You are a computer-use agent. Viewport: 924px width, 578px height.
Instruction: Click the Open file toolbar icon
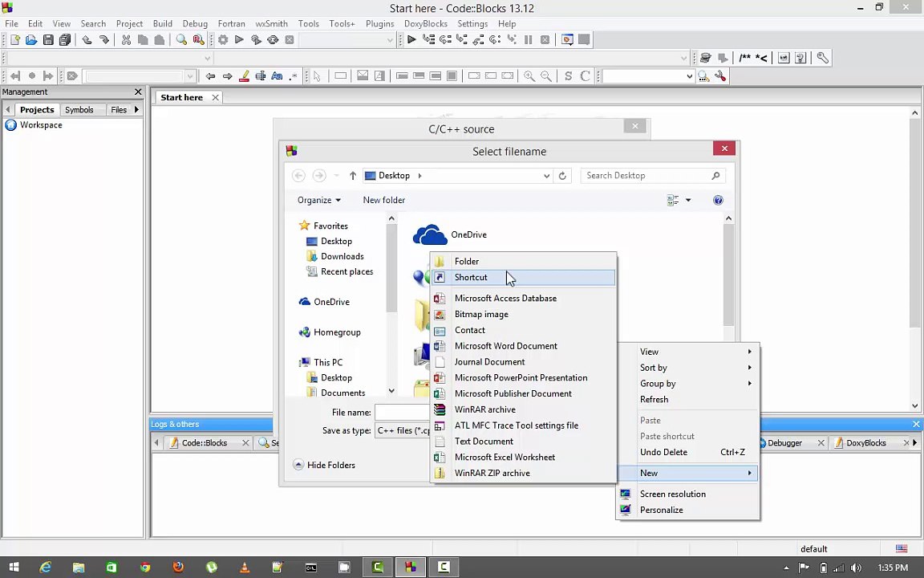pos(31,39)
